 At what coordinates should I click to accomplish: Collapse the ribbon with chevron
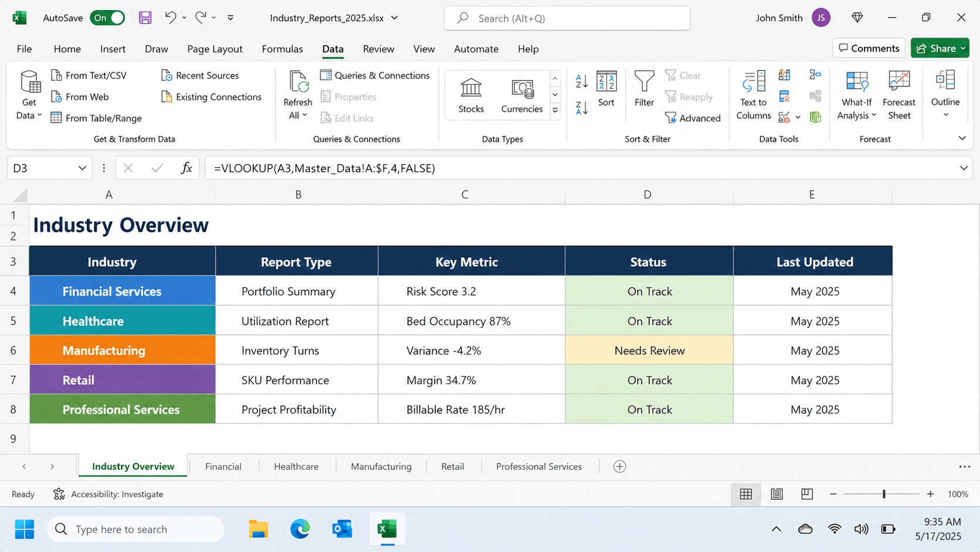tap(962, 138)
